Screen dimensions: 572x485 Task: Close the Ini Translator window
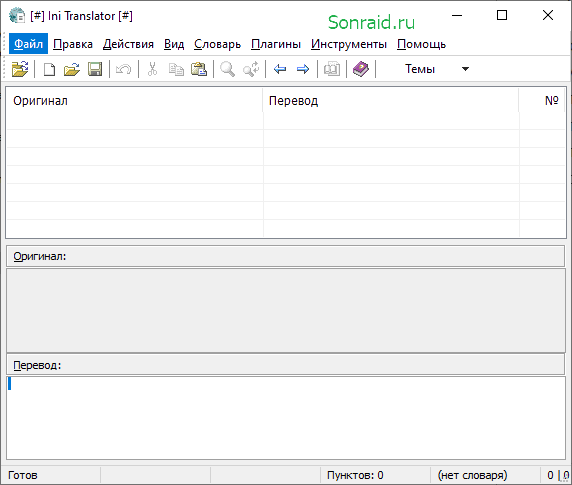tap(548, 15)
